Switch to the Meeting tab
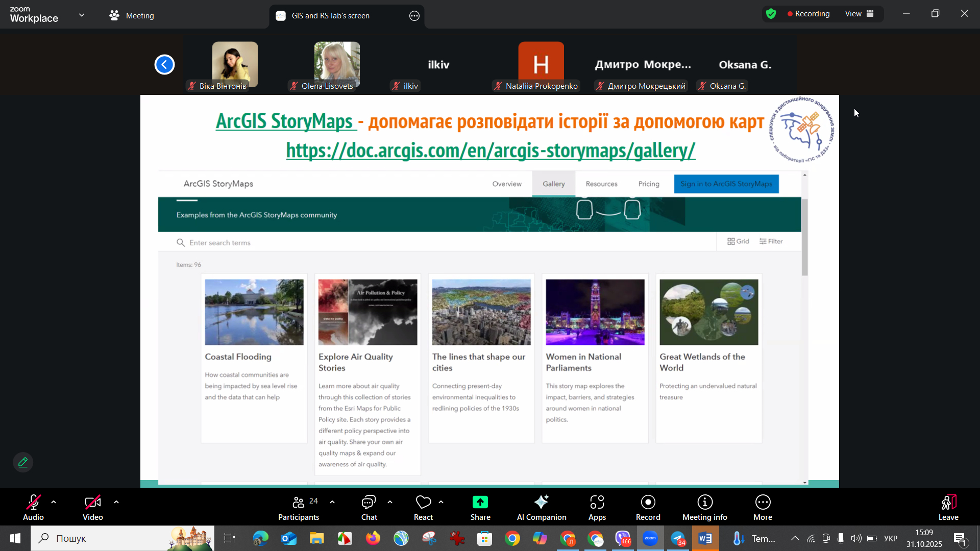Screen dimensions: 980x551 tap(132, 15)
